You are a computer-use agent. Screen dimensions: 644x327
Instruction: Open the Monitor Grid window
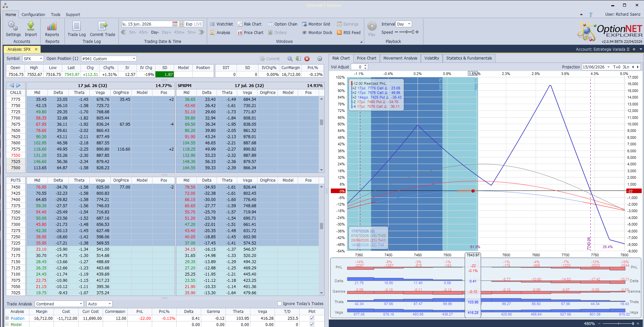(316, 24)
